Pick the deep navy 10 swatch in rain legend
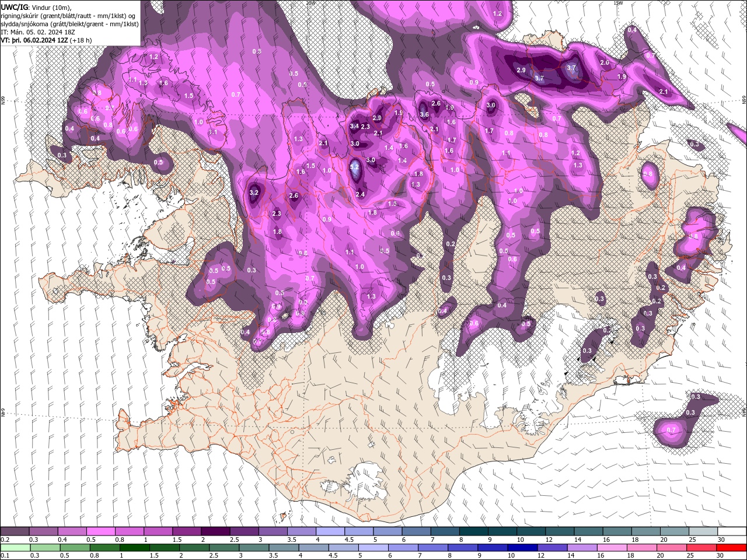 point(522,548)
